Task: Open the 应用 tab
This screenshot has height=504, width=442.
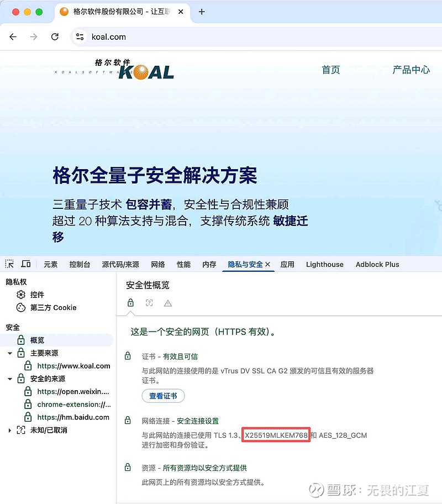Action: pyautogui.click(x=287, y=265)
